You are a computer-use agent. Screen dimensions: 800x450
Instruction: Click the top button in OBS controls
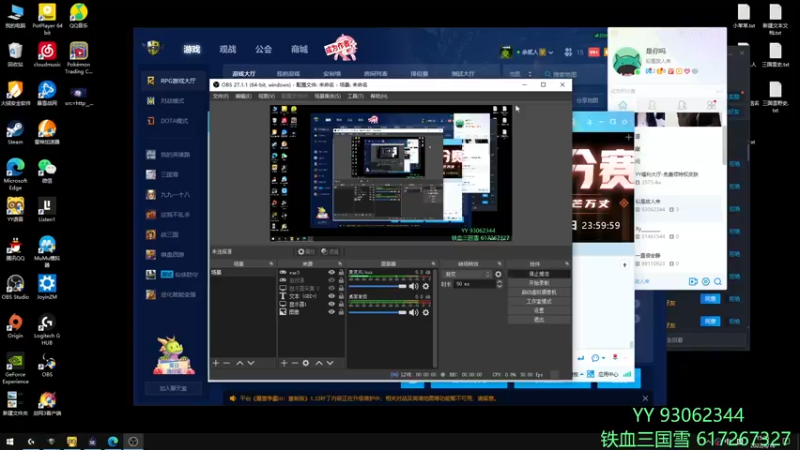tap(539, 274)
